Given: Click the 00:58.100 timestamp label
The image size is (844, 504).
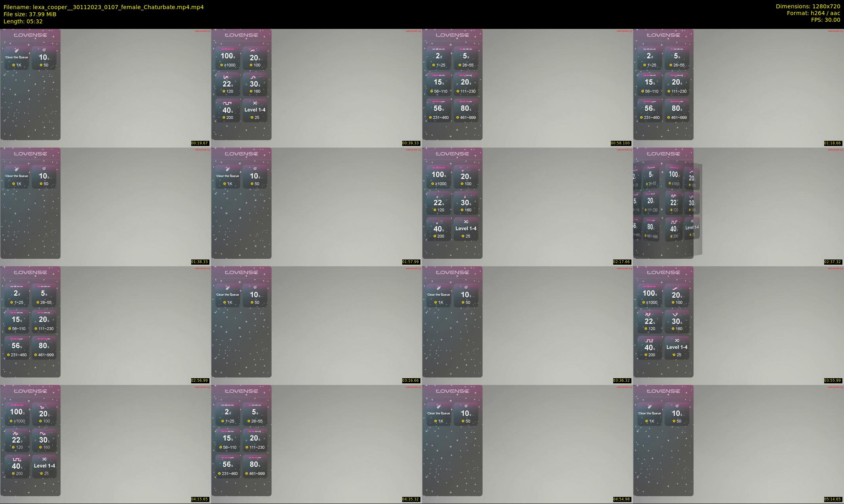Looking at the screenshot, I should tap(620, 143).
